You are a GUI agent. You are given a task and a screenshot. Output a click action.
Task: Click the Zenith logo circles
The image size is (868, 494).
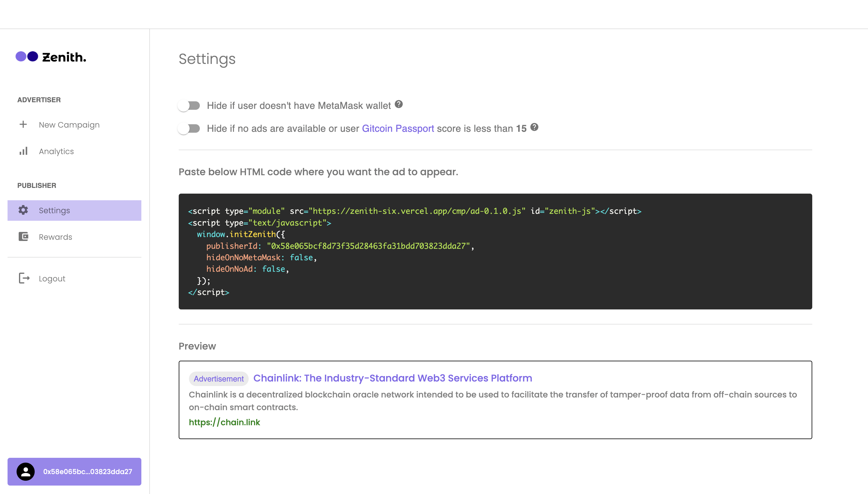click(x=27, y=56)
